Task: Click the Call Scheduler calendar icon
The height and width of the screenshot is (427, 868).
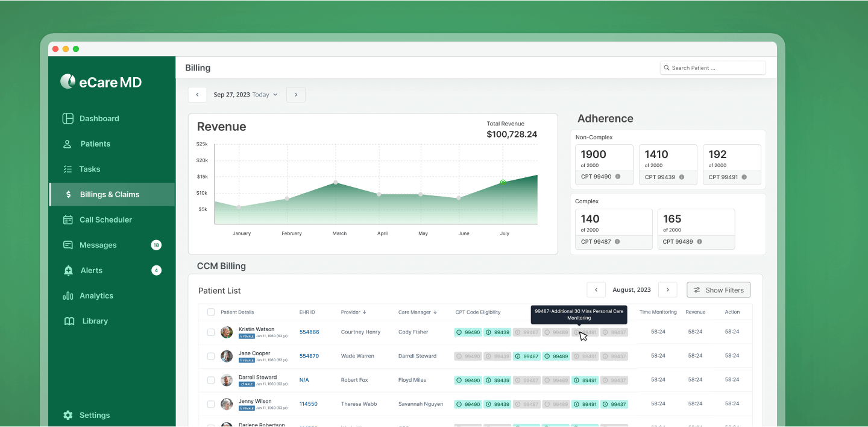Action: pos(68,220)
